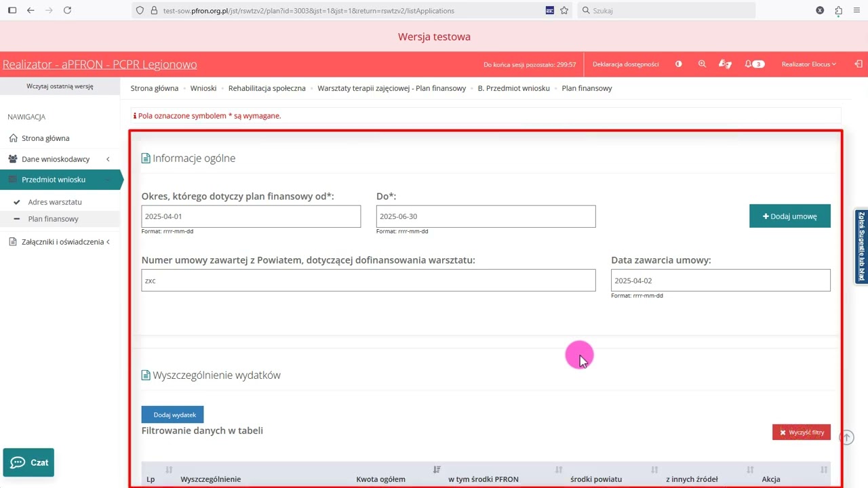Sort table by w tym środki PFRON column
Screen dimensions: 868x488
(x=559, y=470)
